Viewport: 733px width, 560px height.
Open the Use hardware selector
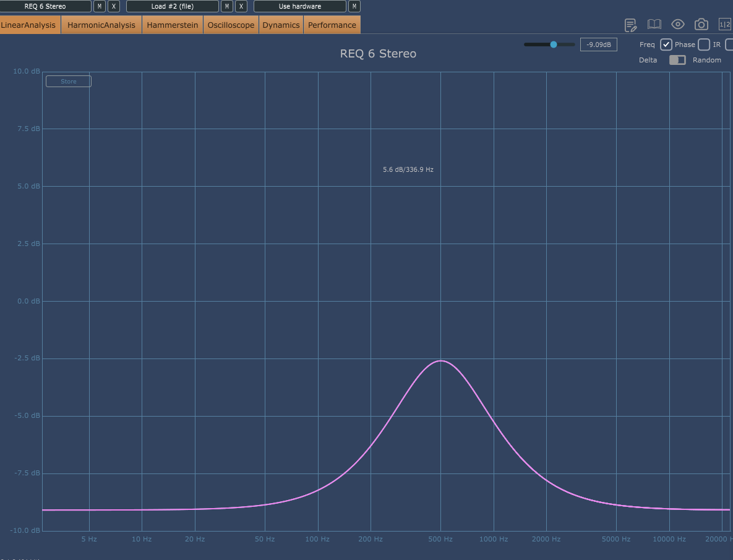tap(300, 6)
